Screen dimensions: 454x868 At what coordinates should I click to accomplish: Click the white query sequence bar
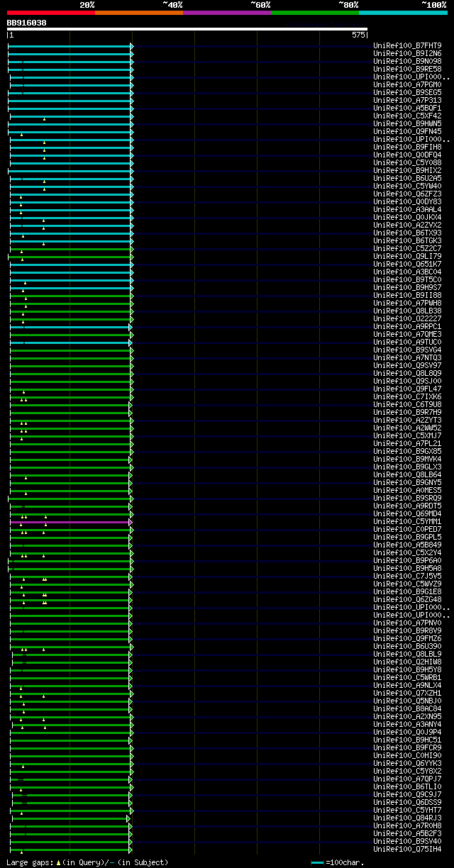point(187,29)
